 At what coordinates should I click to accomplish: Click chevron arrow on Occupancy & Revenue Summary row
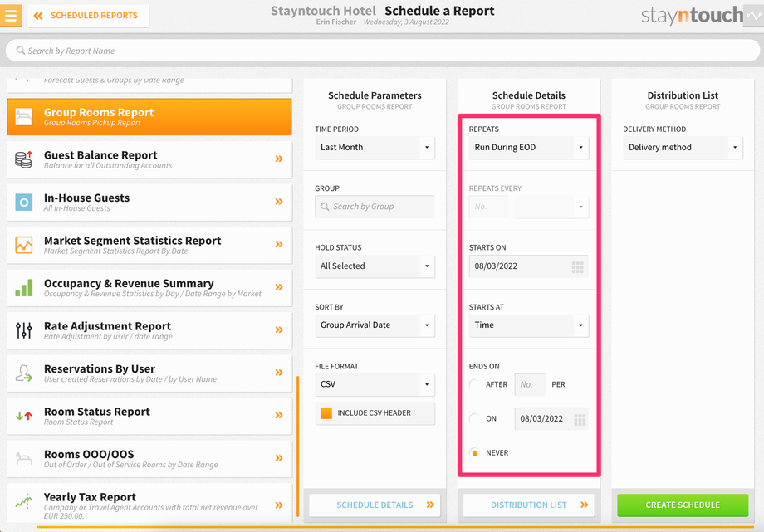point(279,287)
